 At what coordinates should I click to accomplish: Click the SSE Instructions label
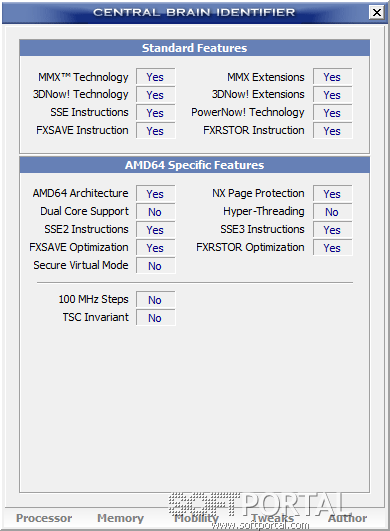[x=89, y=112]
